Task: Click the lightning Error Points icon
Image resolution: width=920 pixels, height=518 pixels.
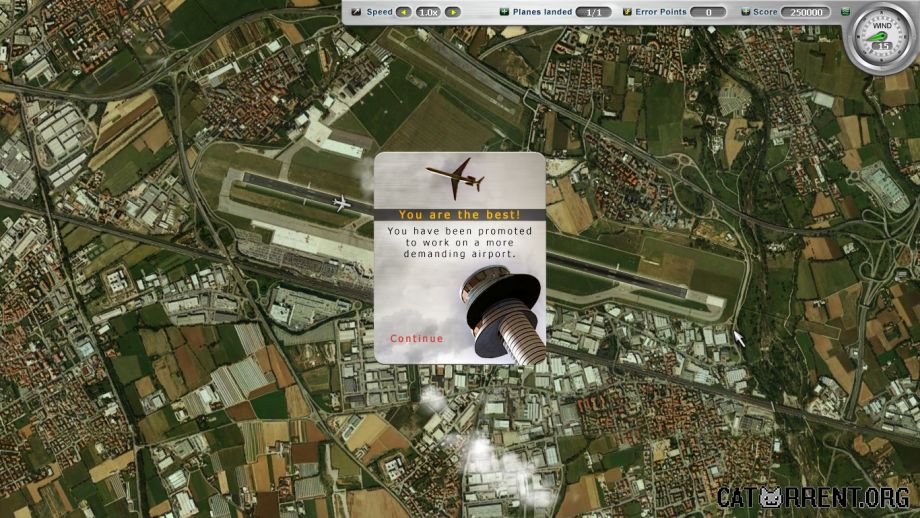Action: pos(627,12)
